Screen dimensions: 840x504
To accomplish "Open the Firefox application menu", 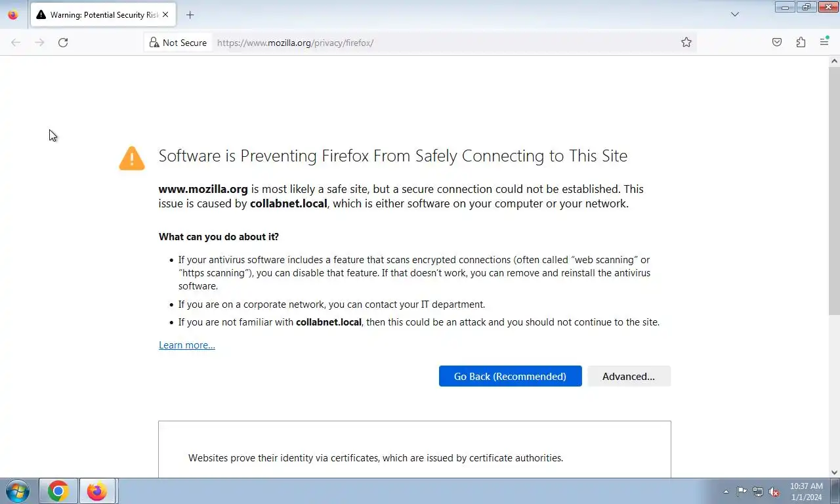I will click(824, 43).
